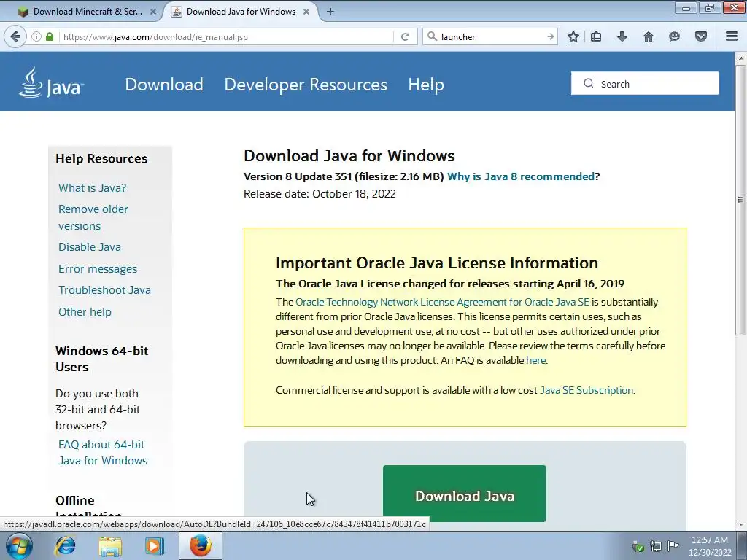Click the Release date: October 18, 2022 text
Image resolution: width=747 pixels, height=560 pixels.
pyautogui.click(x=320, y=194)
